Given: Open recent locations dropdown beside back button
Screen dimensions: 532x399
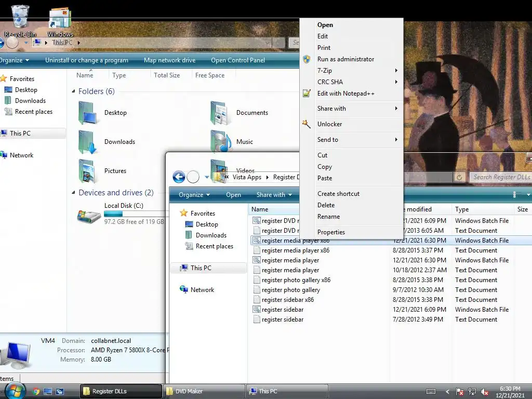Looking at the screenshot, I should tap(207, 177).
